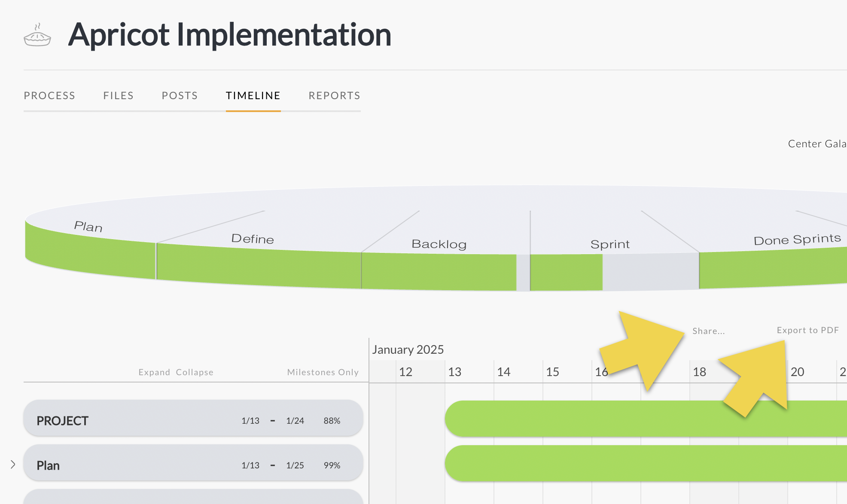Export the timeline to PDF
The height and width of the screenshot is (504, 847).
click(x=807, y=330)
